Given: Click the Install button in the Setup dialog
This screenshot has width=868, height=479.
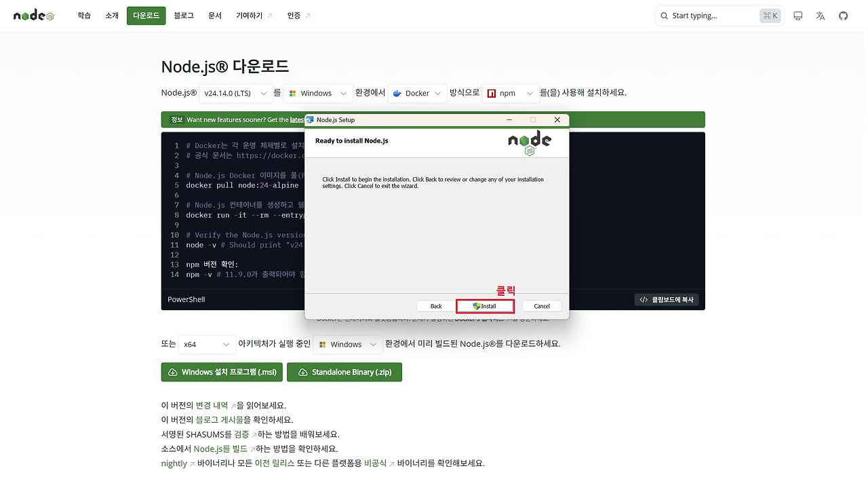Looking at the screenshot, I should (486, 306).
